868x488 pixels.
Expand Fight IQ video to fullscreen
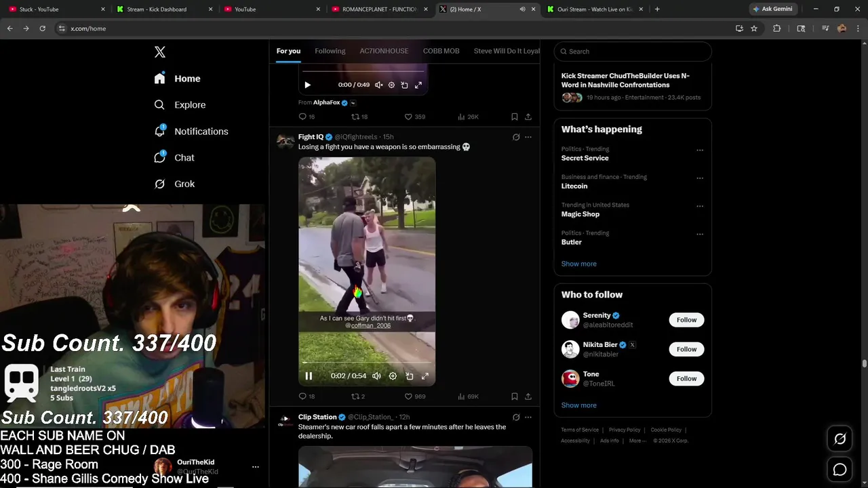click(x=425, y=376)
